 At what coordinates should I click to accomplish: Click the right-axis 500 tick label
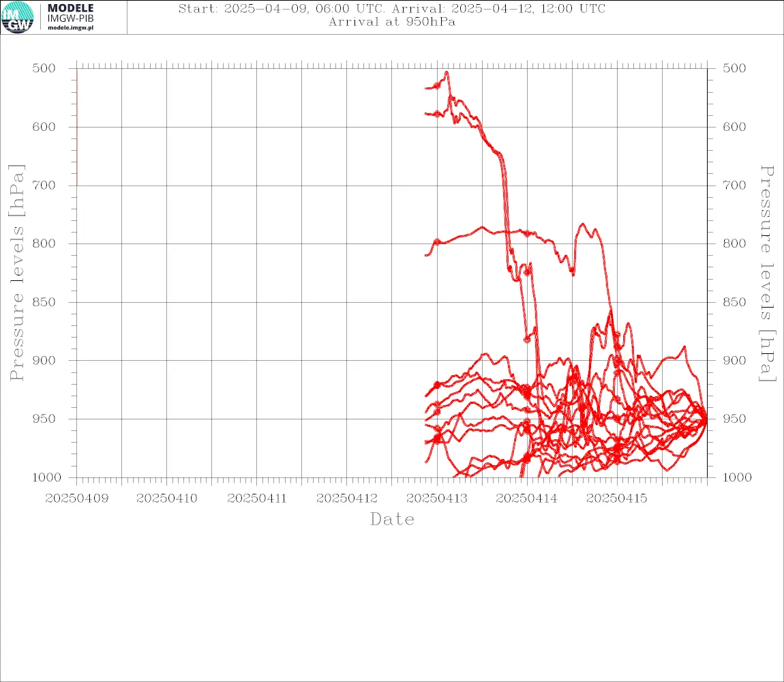click(x=734, y=68)
